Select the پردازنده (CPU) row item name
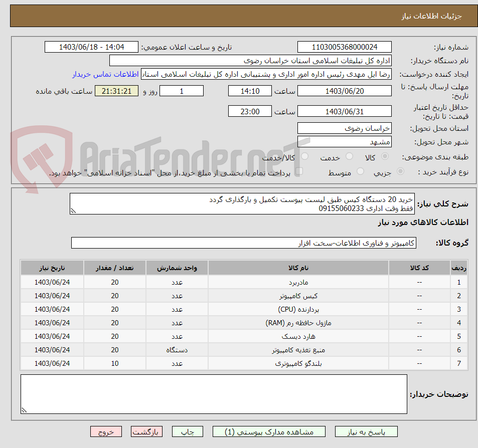The width and height of the screenshot is (478, 448). coord(298,309)
